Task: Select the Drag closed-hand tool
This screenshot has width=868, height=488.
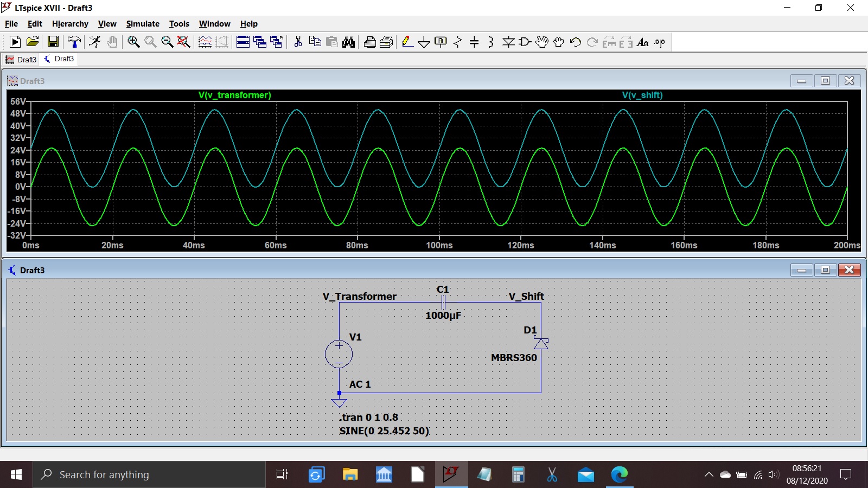Action: click(559, 42)
